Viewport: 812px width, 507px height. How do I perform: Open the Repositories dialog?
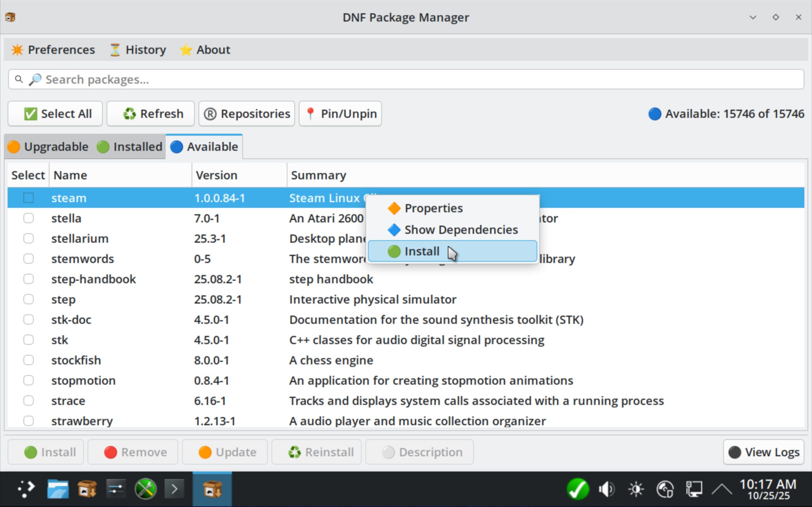tap(247, 114)
